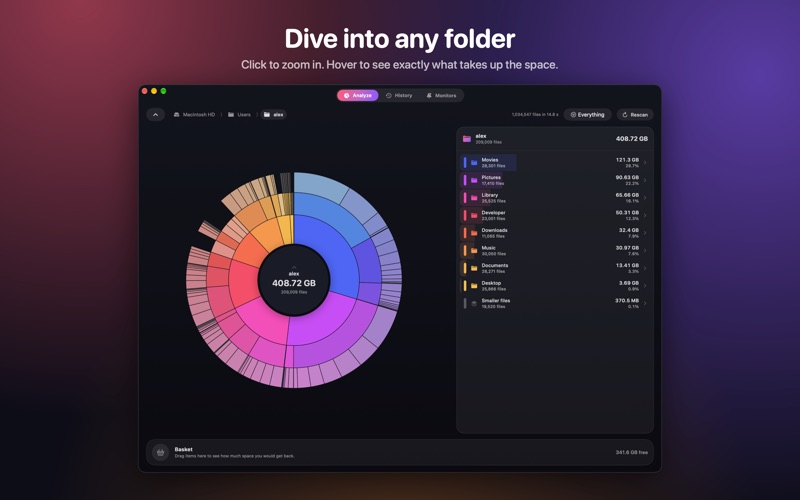This screenshot has height=500, width=800.
Task: Click the center alex 408.72 GB circle in chart
Action: 294,281
